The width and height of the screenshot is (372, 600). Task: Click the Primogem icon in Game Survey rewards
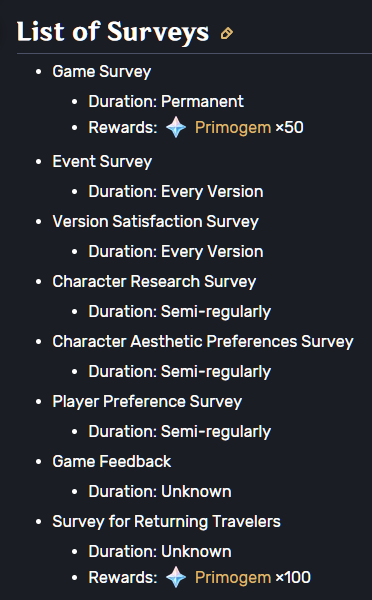(x=176, y=127)
